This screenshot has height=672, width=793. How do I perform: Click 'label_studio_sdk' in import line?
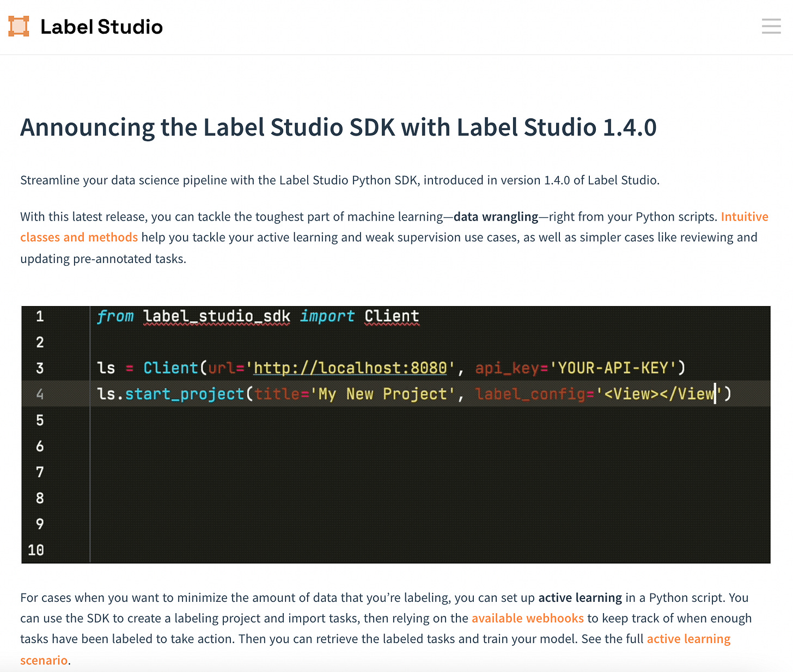coord(217,316)
